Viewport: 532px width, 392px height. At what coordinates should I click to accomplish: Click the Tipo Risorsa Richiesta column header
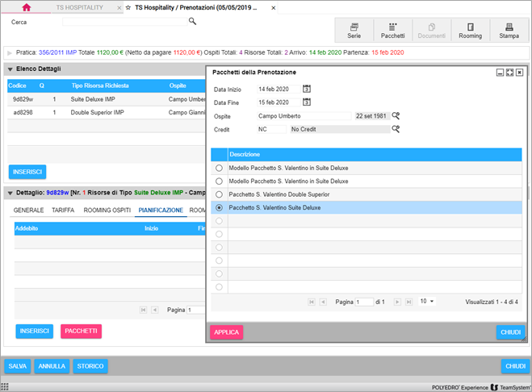[100, 85]
